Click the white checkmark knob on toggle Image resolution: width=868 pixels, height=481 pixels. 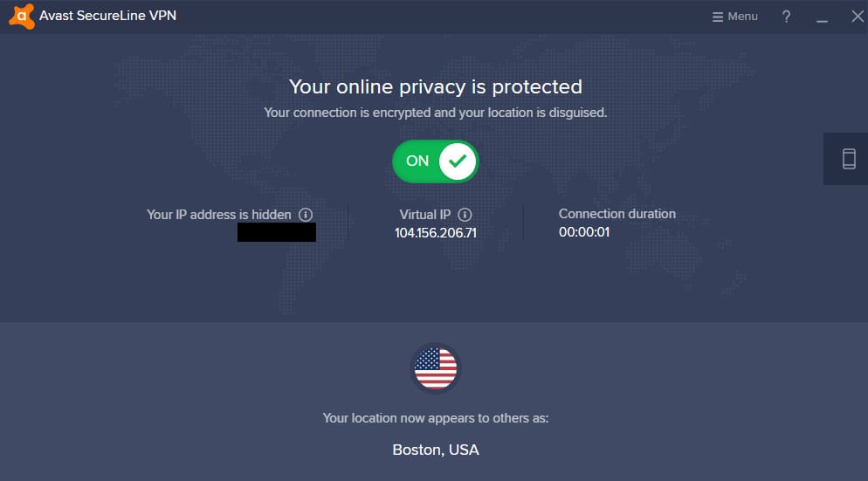pos(458,161)
